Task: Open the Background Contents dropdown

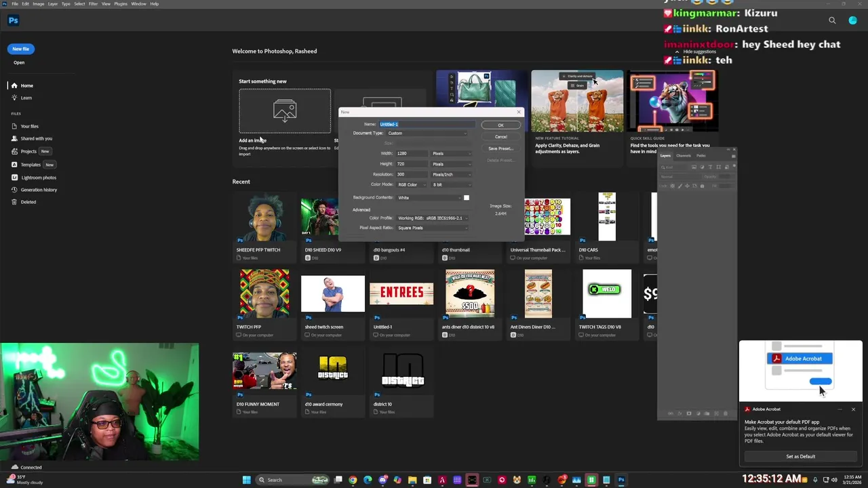Action: (429, 198)
